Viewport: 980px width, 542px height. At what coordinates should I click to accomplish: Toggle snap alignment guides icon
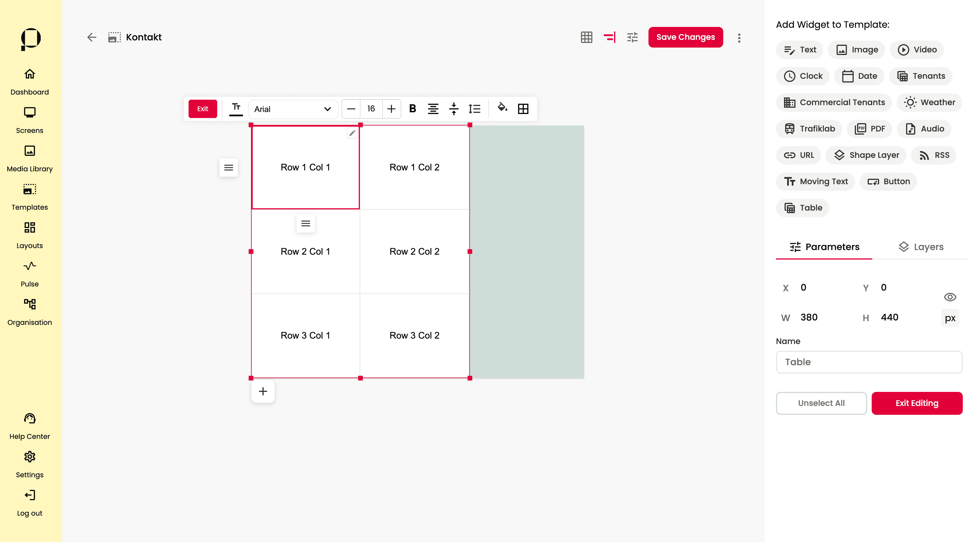pos(609,37)
